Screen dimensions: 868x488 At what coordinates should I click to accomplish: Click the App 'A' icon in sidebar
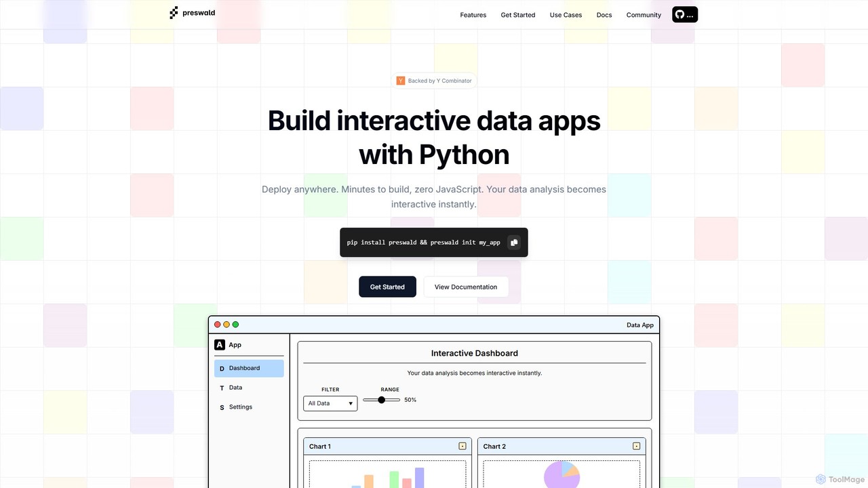(x=220, y=345)
